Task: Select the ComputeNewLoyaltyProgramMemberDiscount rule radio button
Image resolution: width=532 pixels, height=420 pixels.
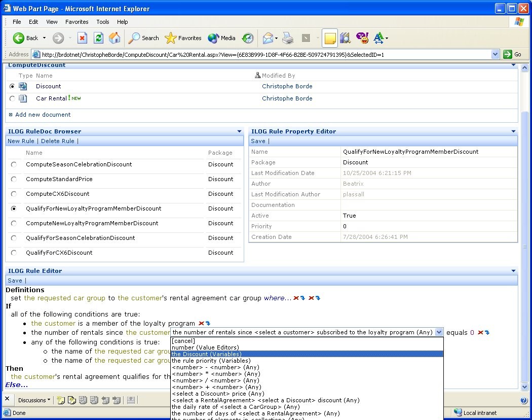Action: point(14,223)
